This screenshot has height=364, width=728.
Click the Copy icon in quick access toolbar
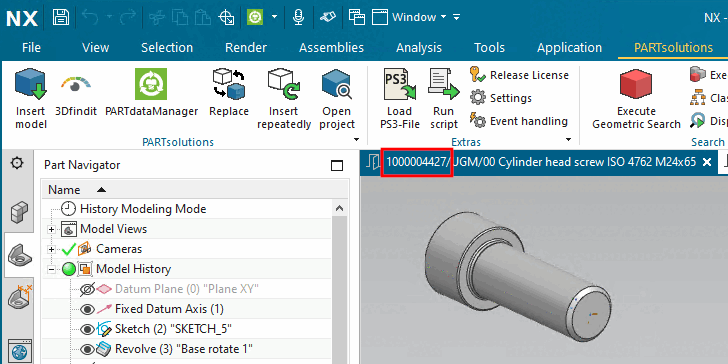pyautogui.click(x=180, y=18)
